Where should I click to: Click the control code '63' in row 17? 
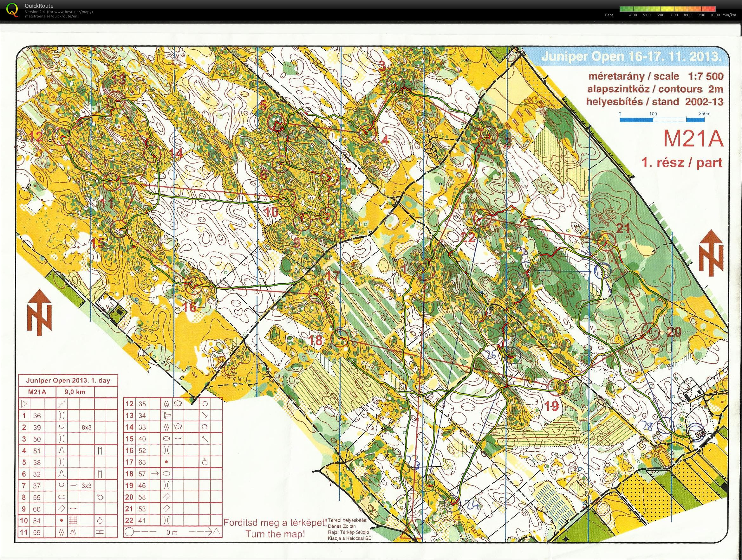coord(142,462)
